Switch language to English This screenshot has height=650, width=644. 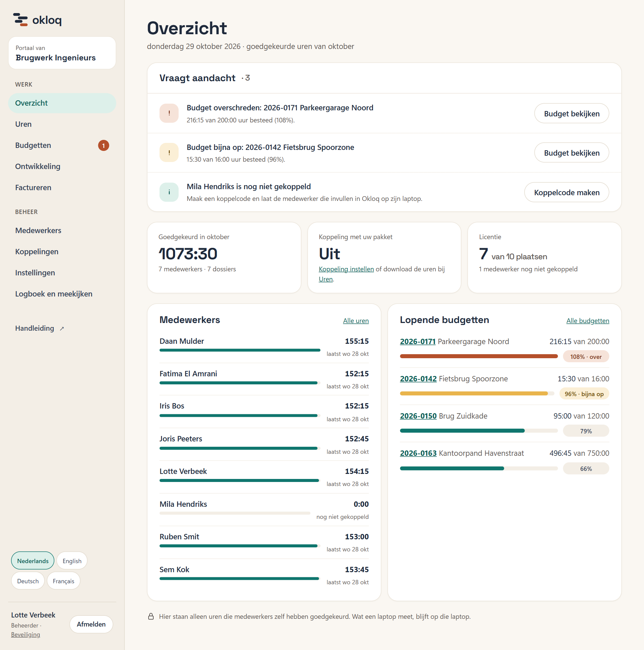(x=72, y=560)
